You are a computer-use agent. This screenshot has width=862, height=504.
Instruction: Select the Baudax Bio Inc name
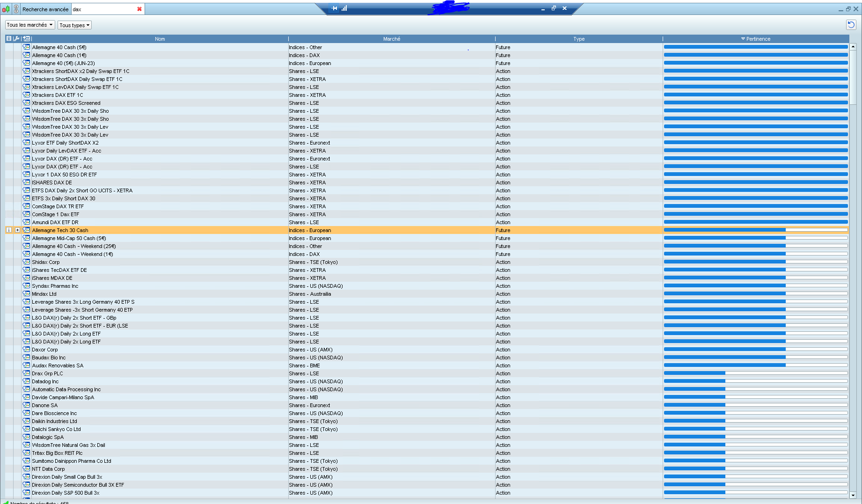49,358
